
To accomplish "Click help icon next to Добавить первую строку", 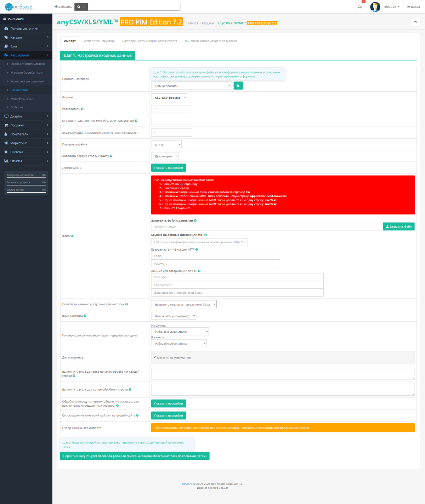I will tap(111, 156).
